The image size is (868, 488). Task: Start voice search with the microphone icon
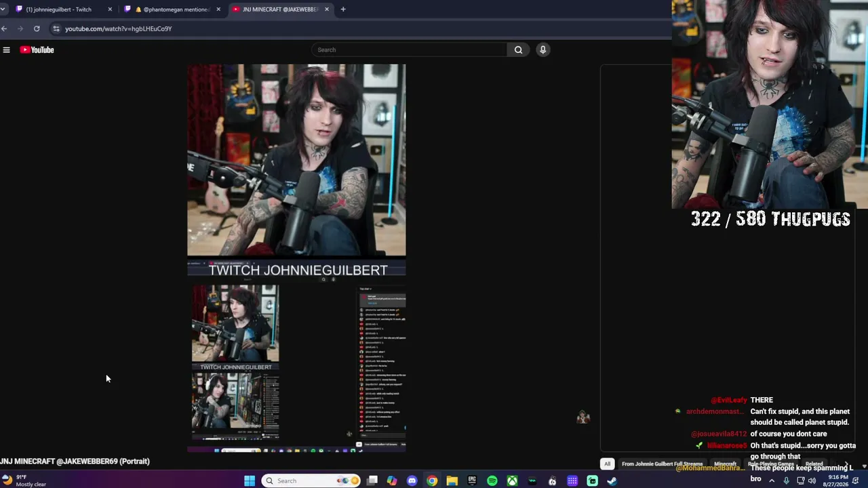(542, 49)
